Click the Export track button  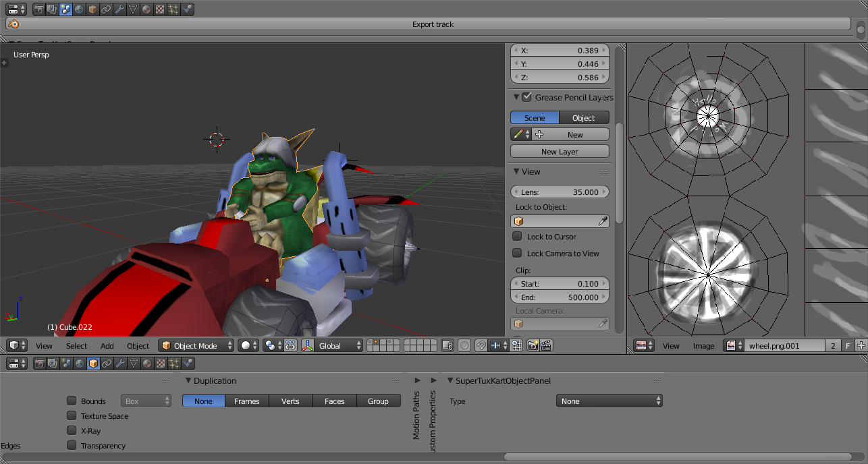point(433,24)
